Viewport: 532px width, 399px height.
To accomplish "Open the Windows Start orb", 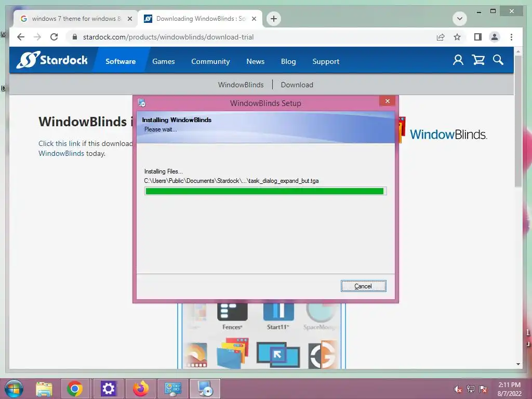I will pos(14,389).
